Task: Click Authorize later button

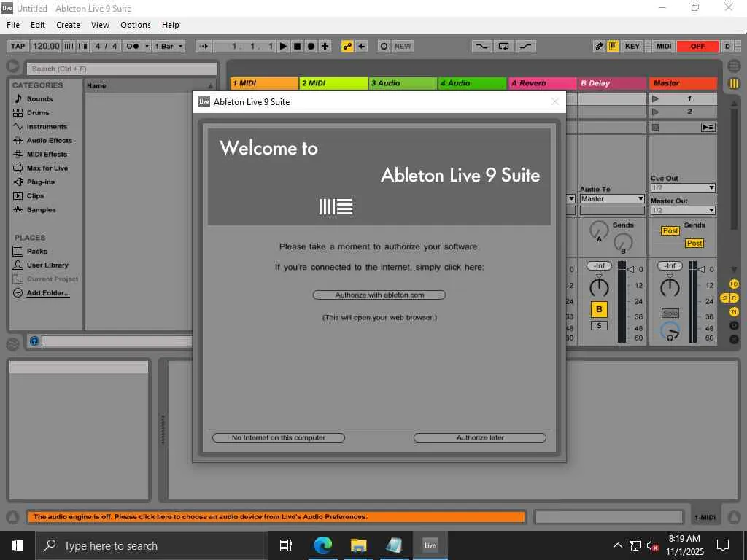Action: 480,437
